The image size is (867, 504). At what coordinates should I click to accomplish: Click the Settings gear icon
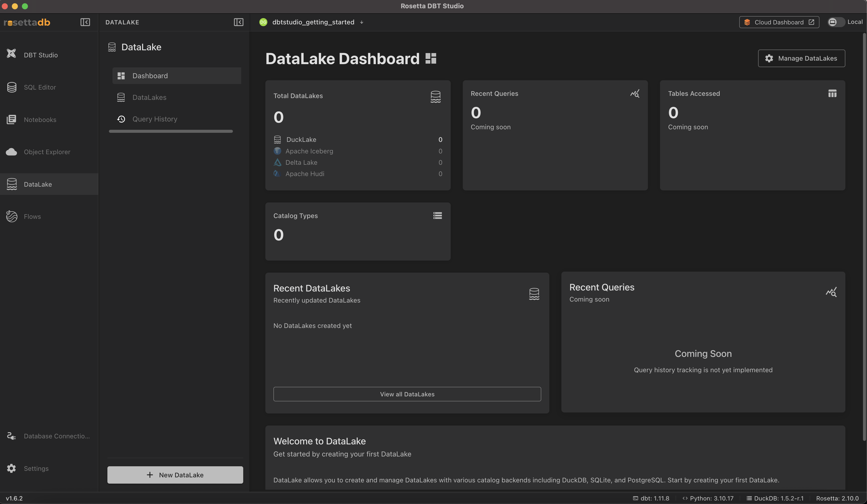[11, 468]
